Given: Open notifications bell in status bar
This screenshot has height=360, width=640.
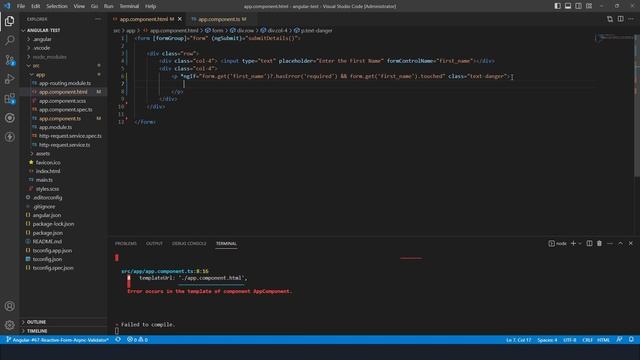Looking at the screenshot, I should [631, 340].
